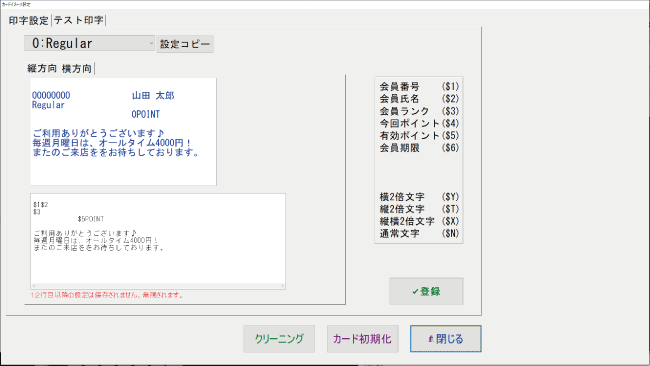Click the 会員ランク ($3) legend entry

419,111
